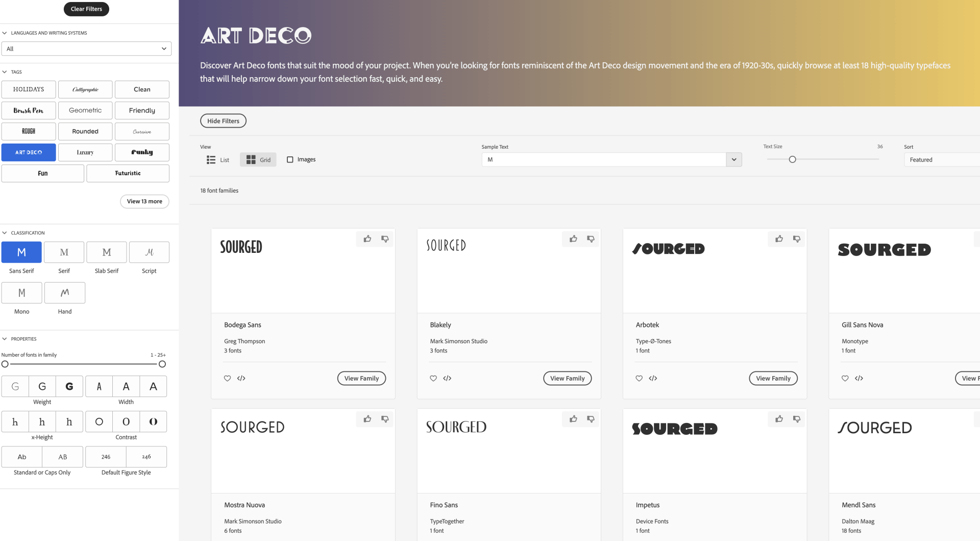Collapse the Properties section
This screenshot has width=980, height=541.
[5, 339]
